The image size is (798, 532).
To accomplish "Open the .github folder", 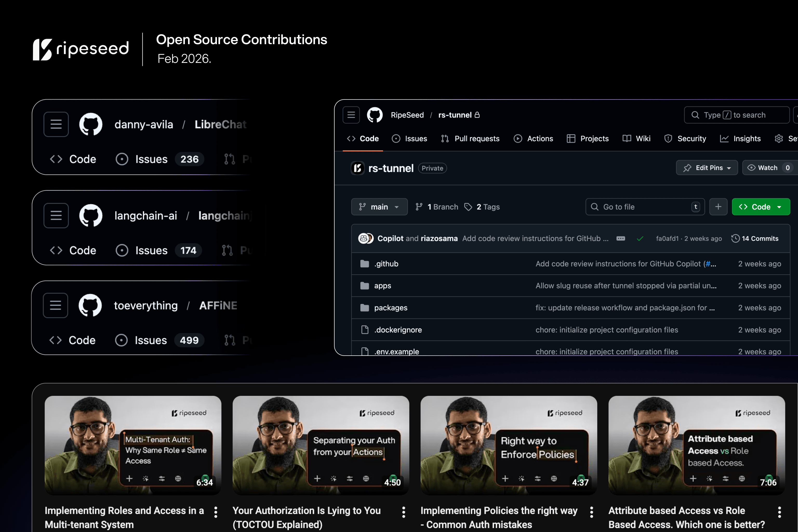I will click(386, 264).
